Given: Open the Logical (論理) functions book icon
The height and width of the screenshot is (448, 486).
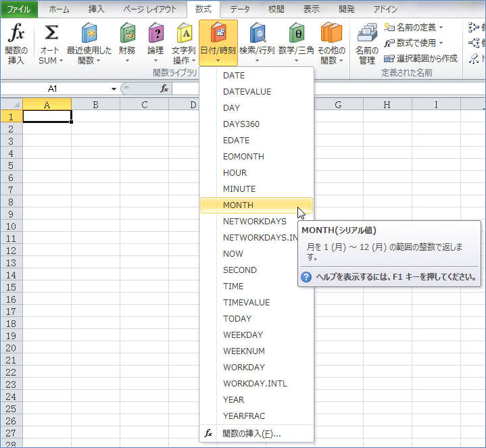Looking at the screenshot, I should (x=155, y=34).
